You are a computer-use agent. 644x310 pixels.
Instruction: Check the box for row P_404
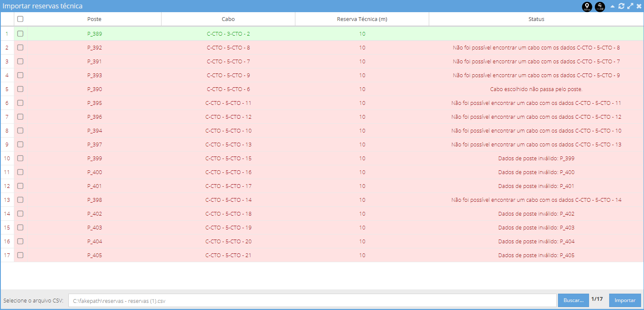(x=20, y=241)
